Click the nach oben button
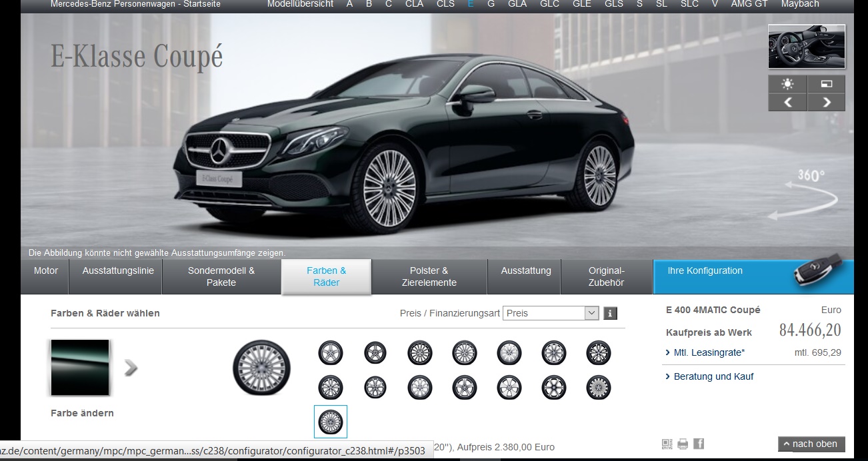The height and width of the screenshot is (461, 868). click(811, 444)
